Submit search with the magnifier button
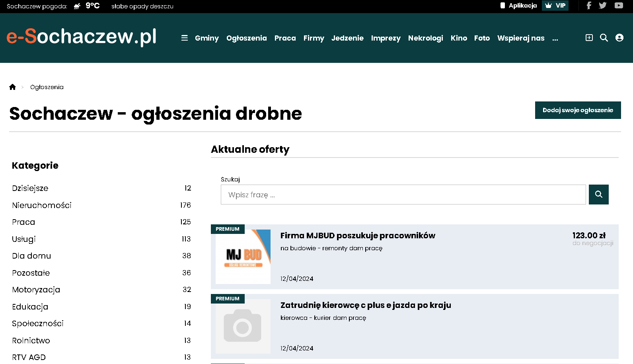The image size is (633, 364). coord(598,195)
